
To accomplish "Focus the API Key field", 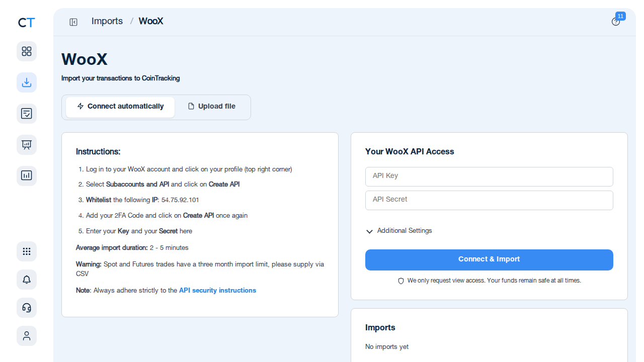I will click(489, 176).
